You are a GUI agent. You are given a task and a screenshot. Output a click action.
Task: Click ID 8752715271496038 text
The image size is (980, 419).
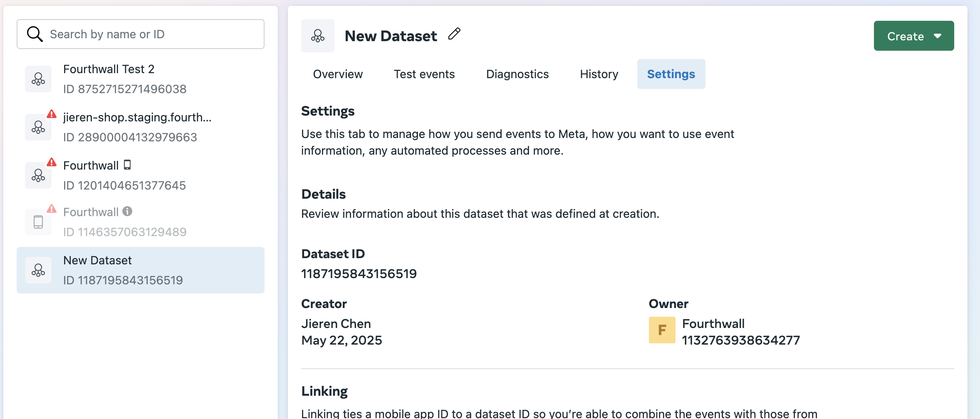coord(125,89)
